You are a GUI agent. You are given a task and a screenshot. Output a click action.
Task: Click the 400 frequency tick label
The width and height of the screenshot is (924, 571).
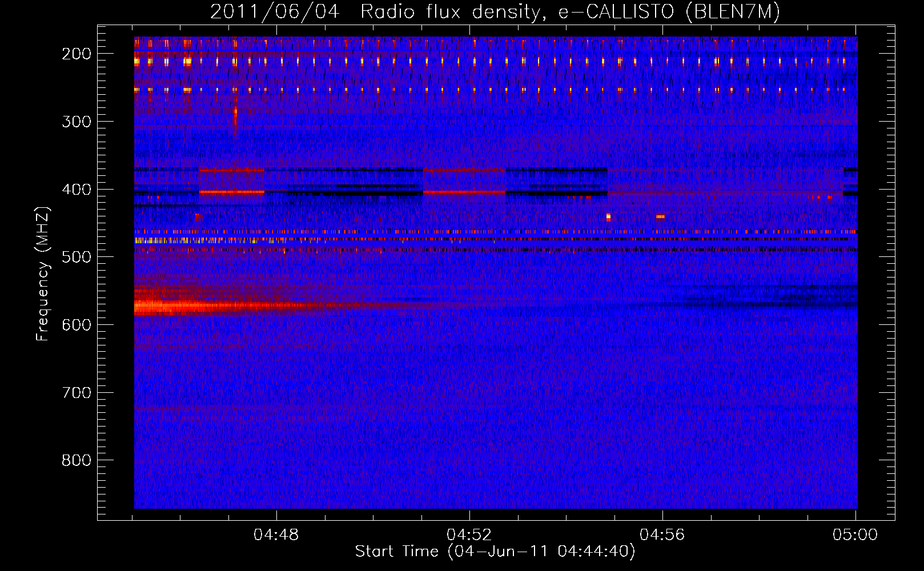click(77, 190)
